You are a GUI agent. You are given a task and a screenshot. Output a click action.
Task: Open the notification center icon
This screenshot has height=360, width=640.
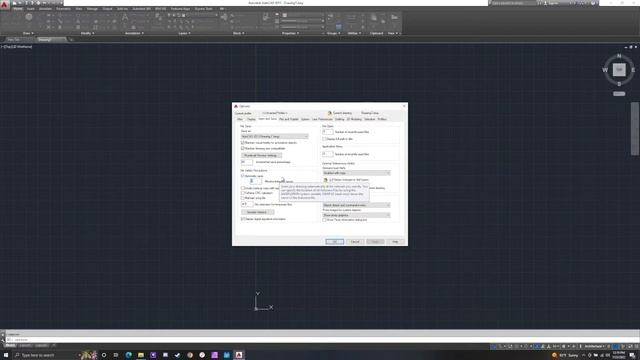pyautogui.click(x=632, y=356)
